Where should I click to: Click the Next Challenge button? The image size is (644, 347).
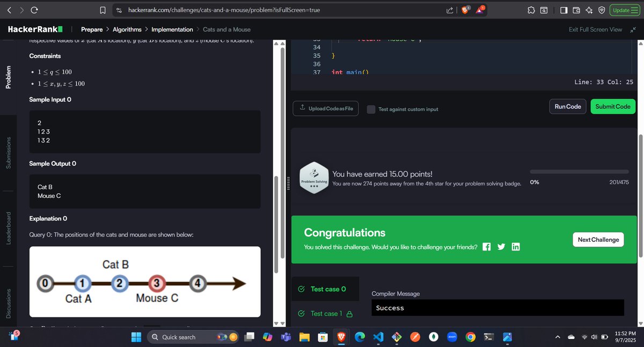pyautogui.click(x=598, y=239)
